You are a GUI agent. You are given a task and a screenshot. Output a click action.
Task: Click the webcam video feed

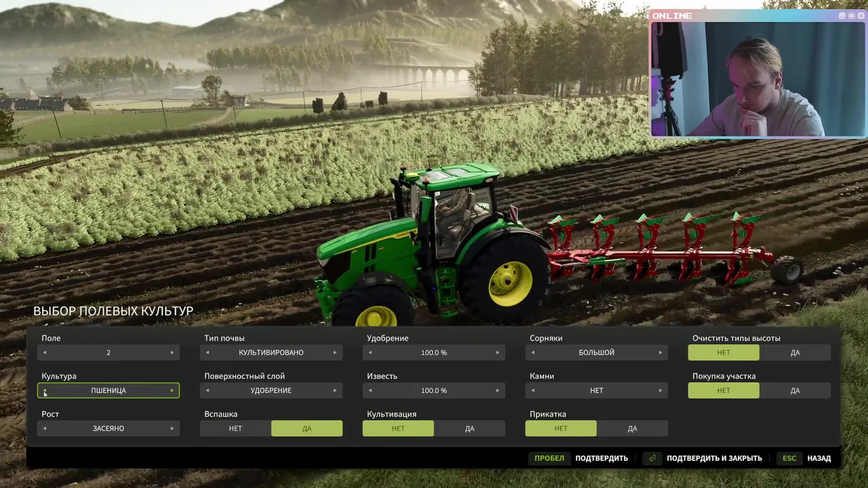tap(757, 79)
